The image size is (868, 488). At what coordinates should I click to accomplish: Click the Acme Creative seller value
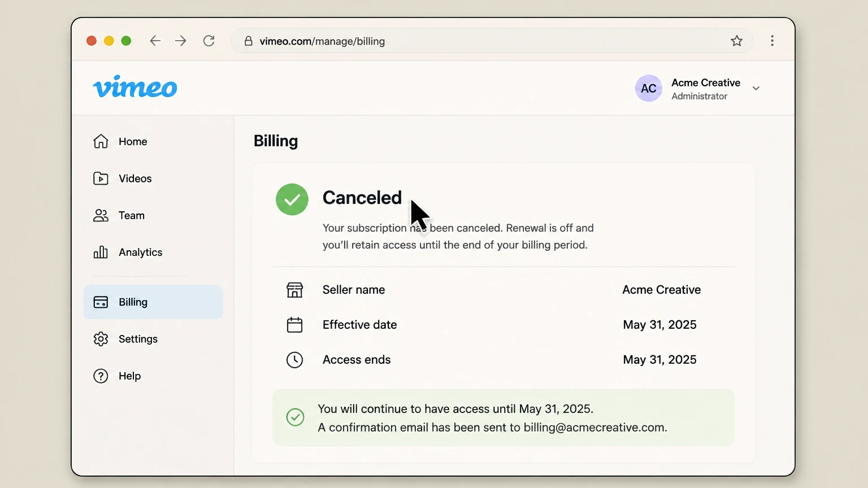662,290
